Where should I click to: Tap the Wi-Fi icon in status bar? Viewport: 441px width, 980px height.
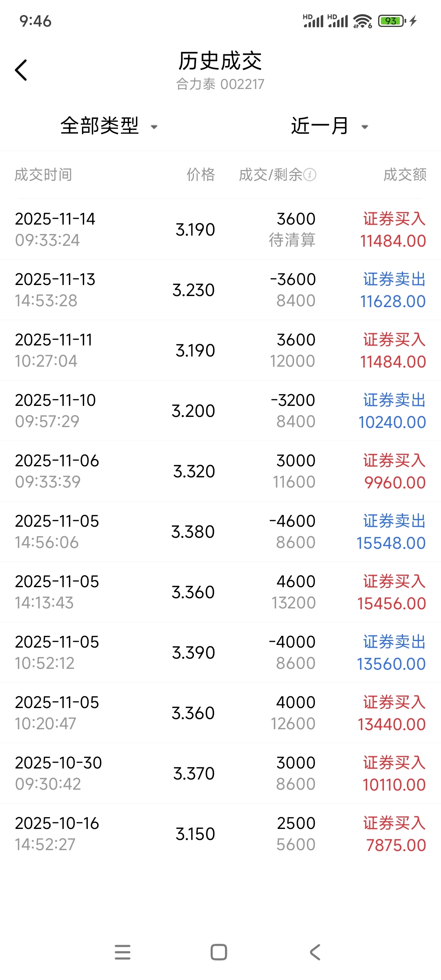tap(362, 21)
